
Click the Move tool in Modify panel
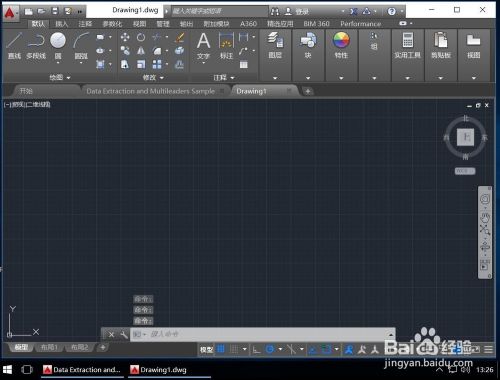point(125,37)
